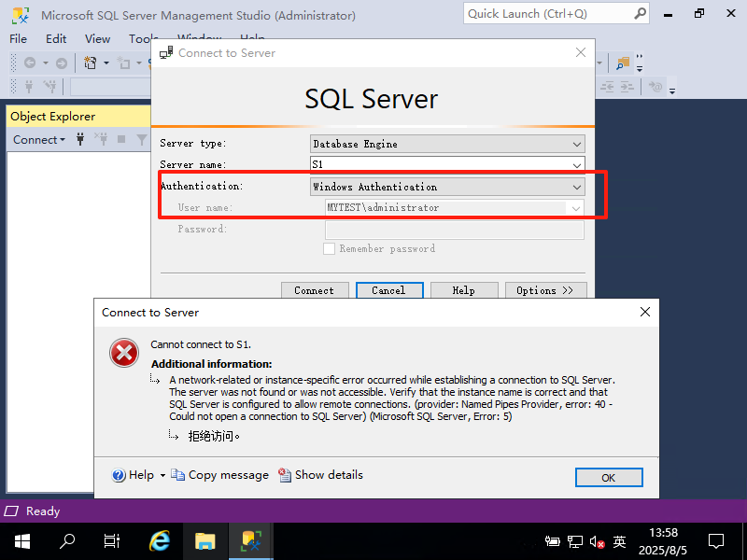Click the red error icon in the dialog
Screen dimensions: 747x560
tap(124, 353)
